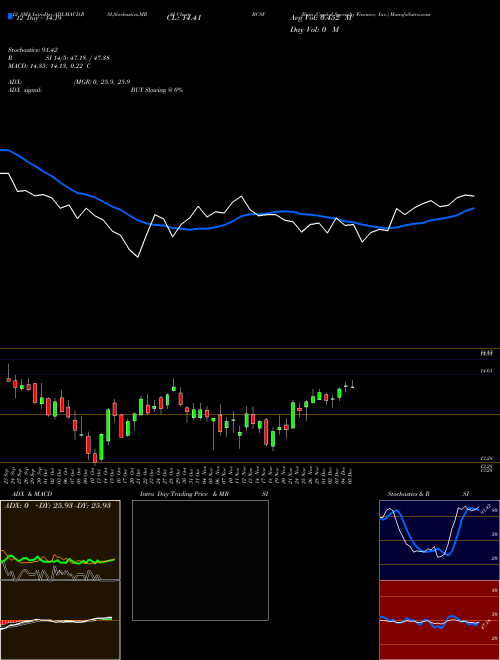Click the blue moving average line's right end
Image resolution: width=500 pixels, height=660 pixels.
474,208
